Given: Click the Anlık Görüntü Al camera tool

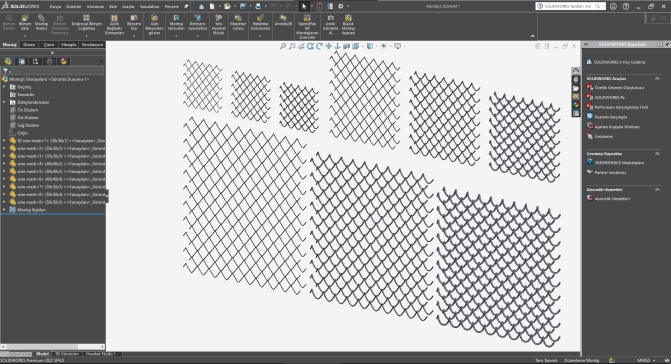Looking at the screenshot, I should click(330, 24).
